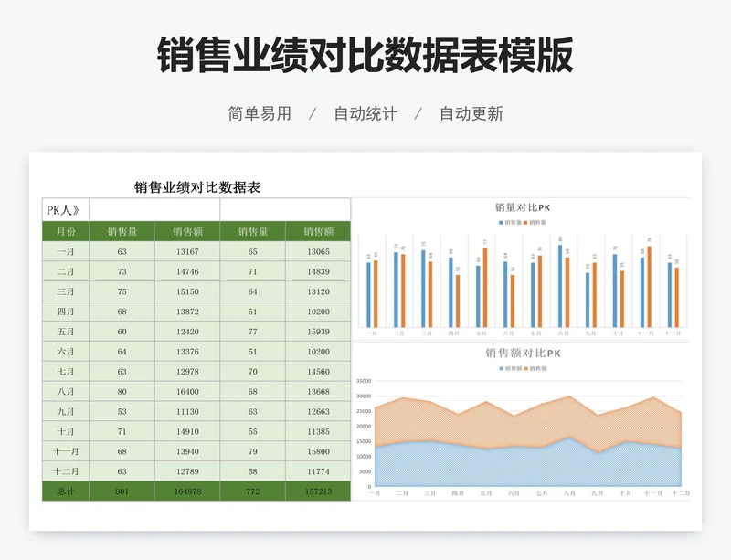This screenshot has width=731, height=560.
Task: Click cell value 11774 in the 十二月 row
Action: point(318,471)
